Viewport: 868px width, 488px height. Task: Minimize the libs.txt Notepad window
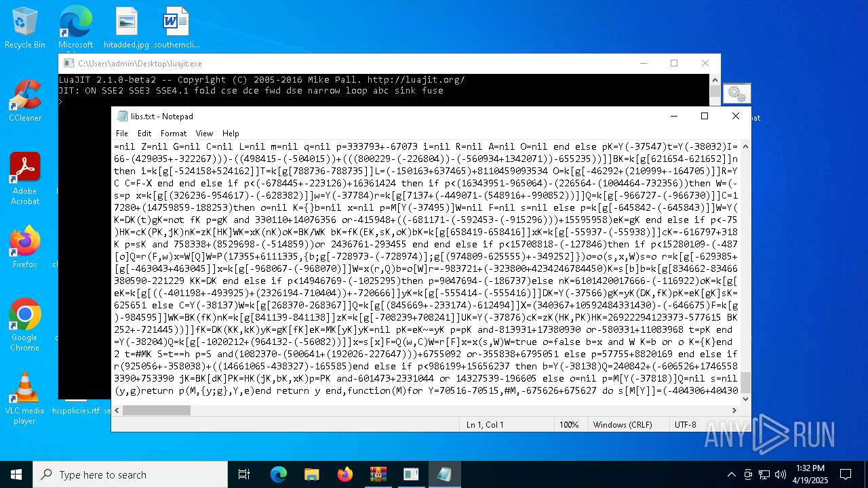pyautogui.click(x=673, y=116)
